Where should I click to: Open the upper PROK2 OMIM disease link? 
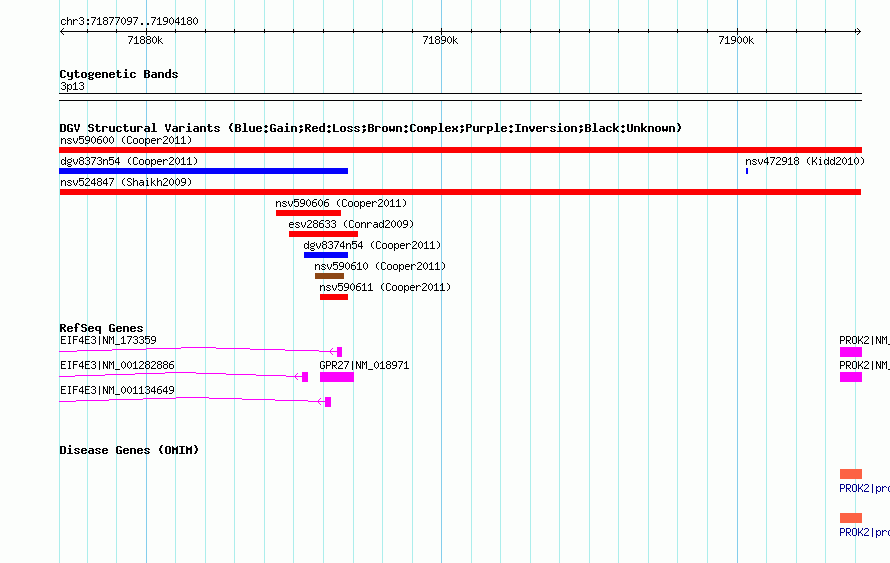click(x=864, y=488)
